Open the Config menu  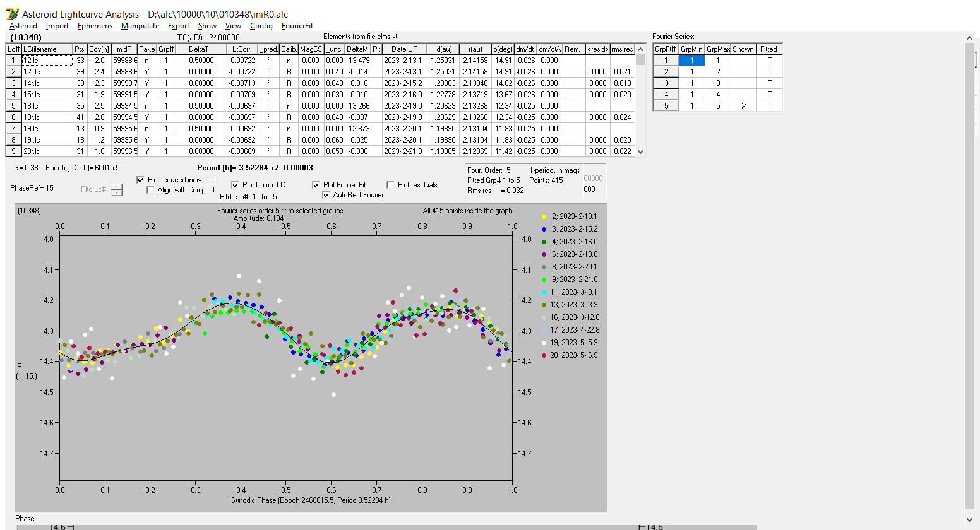[261, 26]
